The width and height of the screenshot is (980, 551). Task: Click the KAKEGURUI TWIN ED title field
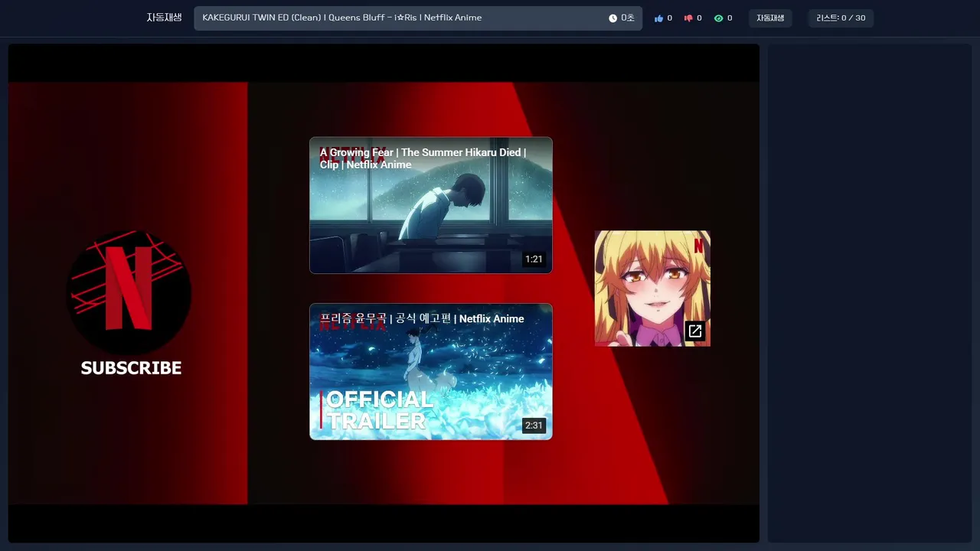pyautogui.click(x=418, y=18)
